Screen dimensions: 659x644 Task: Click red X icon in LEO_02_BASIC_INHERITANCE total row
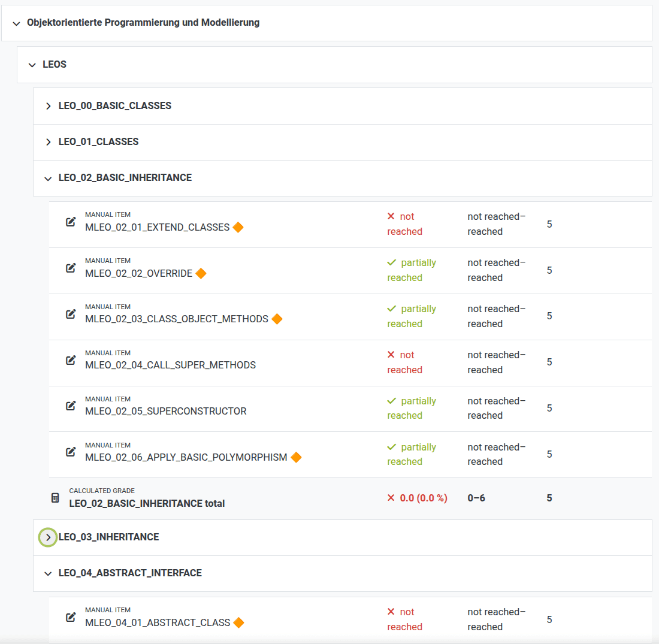[391, 498]
